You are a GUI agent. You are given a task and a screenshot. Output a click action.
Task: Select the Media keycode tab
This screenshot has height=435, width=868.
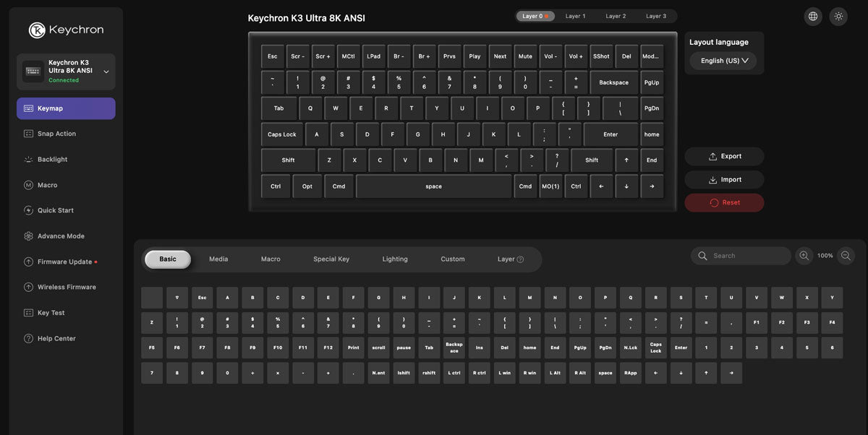pos(218,259)
